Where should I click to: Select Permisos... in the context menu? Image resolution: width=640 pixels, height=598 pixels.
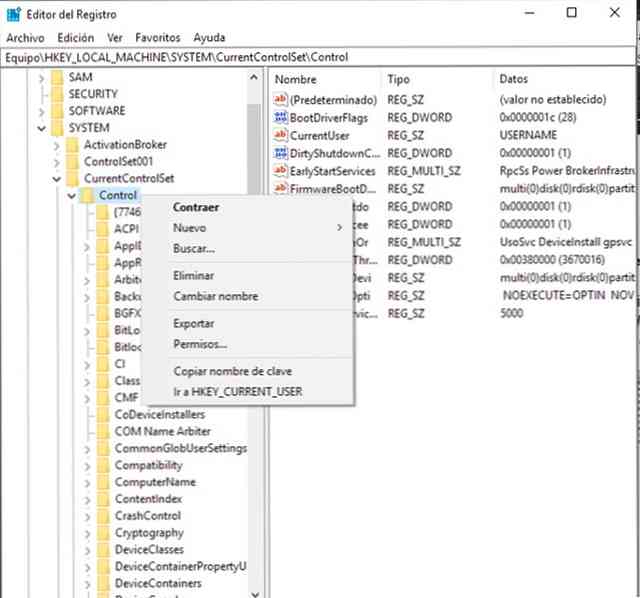[x=200, y=344]
